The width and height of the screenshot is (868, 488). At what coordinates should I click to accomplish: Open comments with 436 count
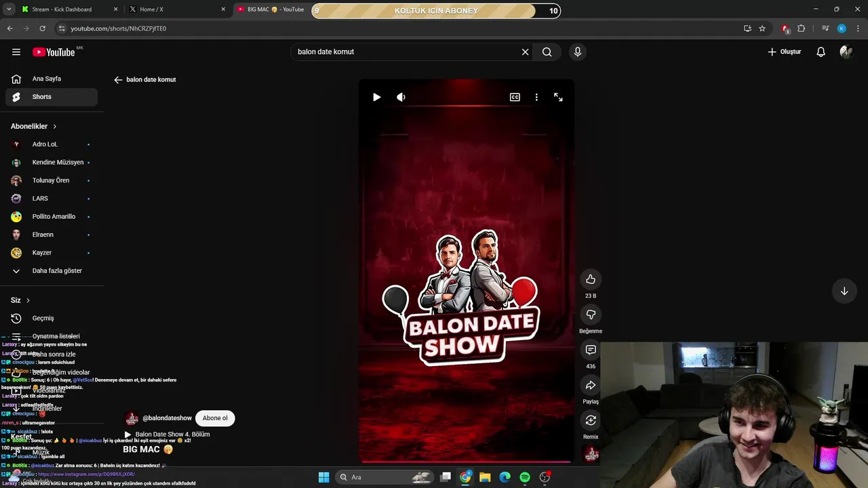(x=591, y=350)
